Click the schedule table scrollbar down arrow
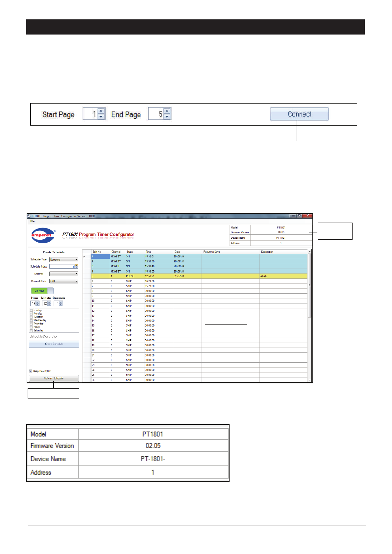 tap(309, 380)
